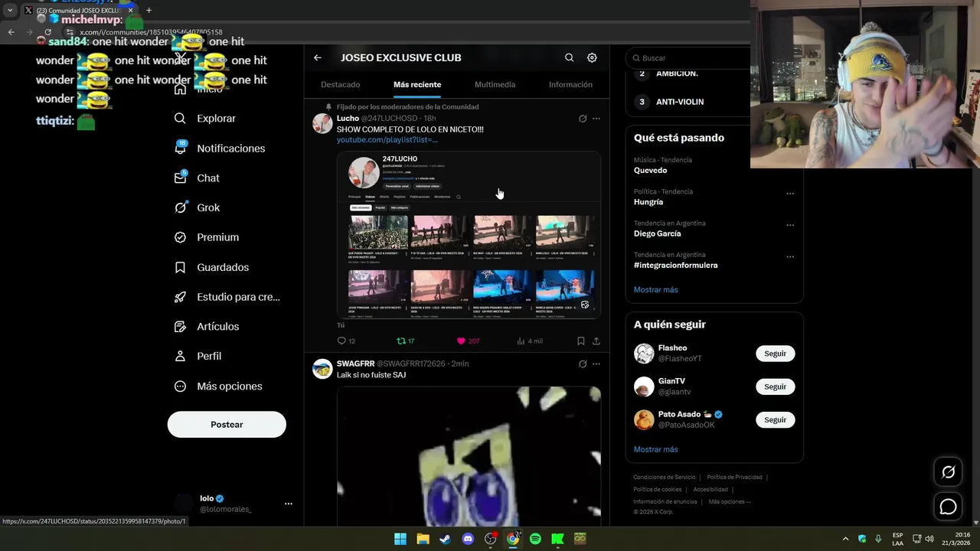The height and width of the screenshot is (551, 980).
Task: Open floating messages button
Action: click(948, 507)
